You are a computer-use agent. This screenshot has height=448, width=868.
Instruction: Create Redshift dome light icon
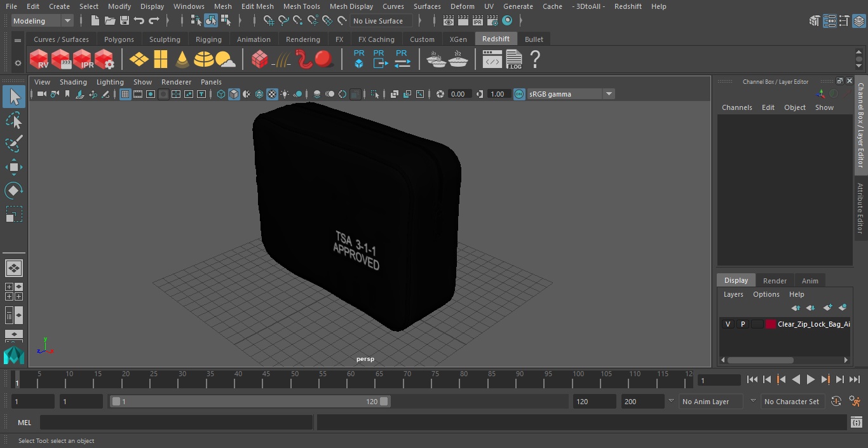pyautogui.click(x=204, y=60)
